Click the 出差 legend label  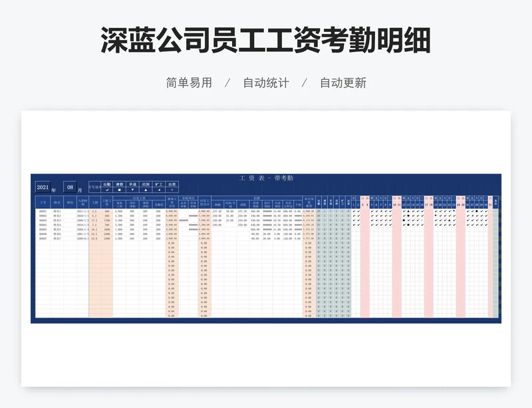click(x=172, y=184)
